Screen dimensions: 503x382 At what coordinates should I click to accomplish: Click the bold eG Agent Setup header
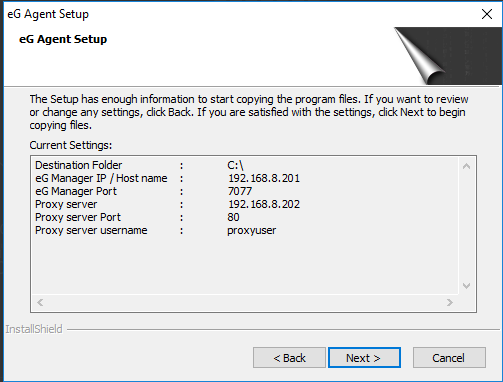pyautogui.click(x=63, y=39)
